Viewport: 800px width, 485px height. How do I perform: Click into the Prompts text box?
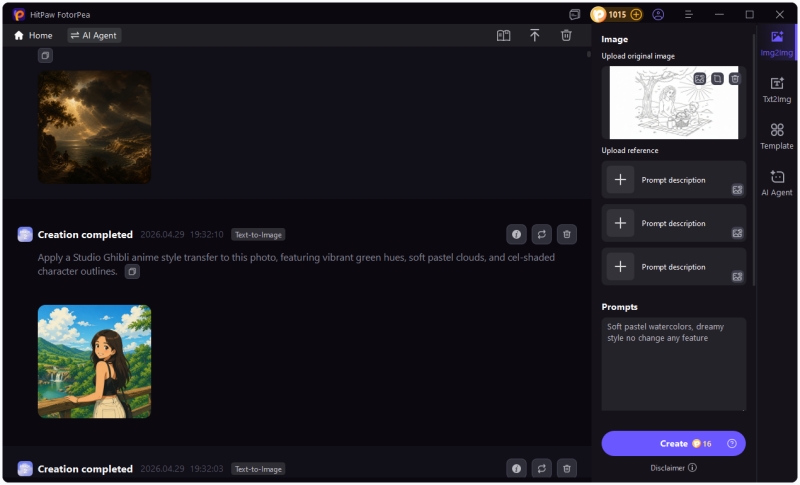point(673,364)
